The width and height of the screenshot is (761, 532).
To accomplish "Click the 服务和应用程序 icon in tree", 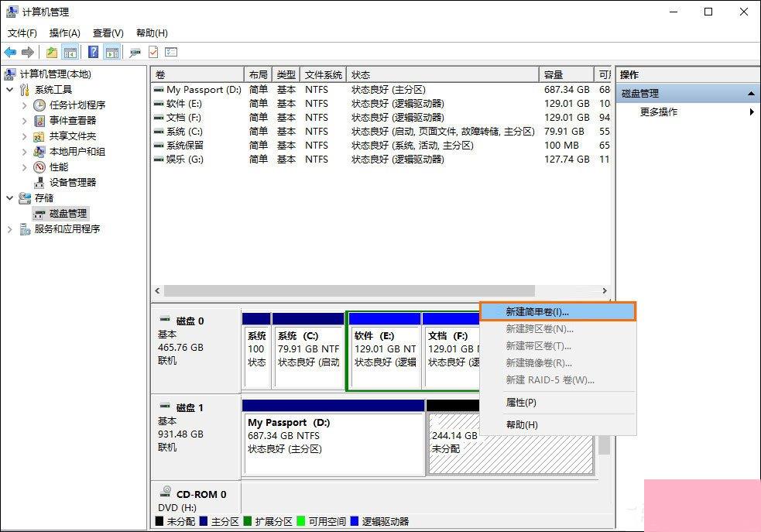I will (x=25, y=229).
